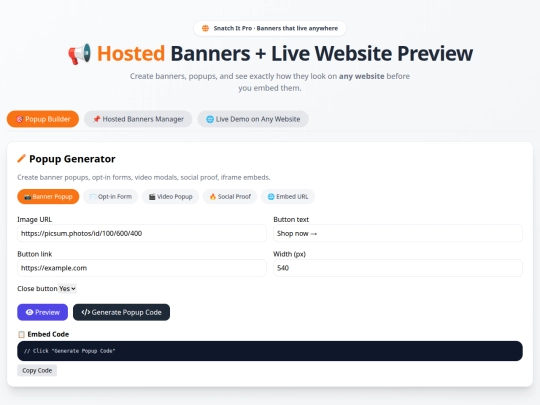Click the code brackets icon in Generate button

pyautogui.click(x=86, y=312)
